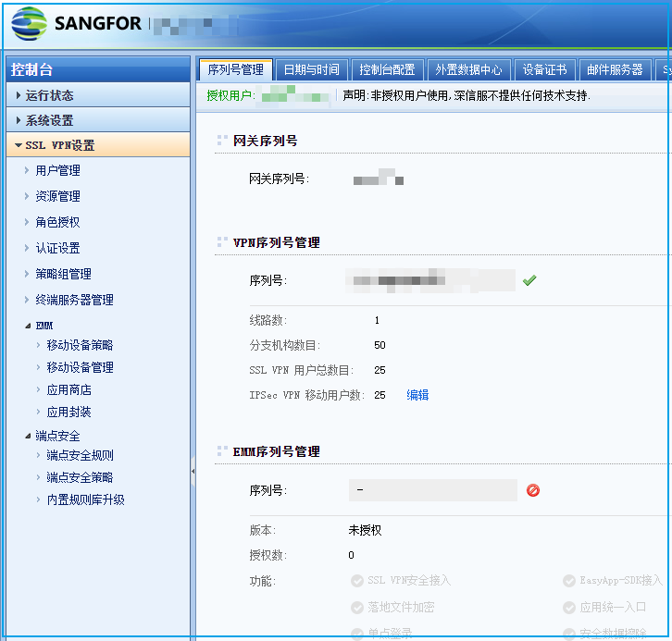Viewport: 672px width, 641px height.
Task: Click the 网关序列号 field label
Action: (279, 179)
